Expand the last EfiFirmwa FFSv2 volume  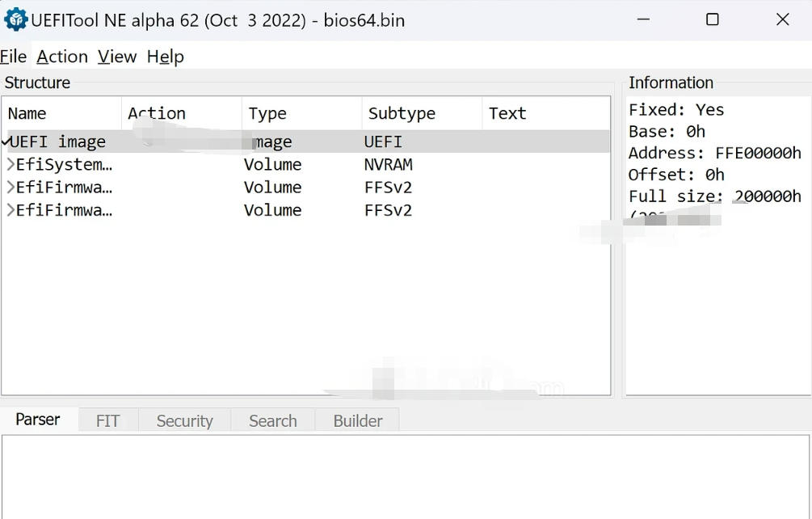click(x=11, y=209)
